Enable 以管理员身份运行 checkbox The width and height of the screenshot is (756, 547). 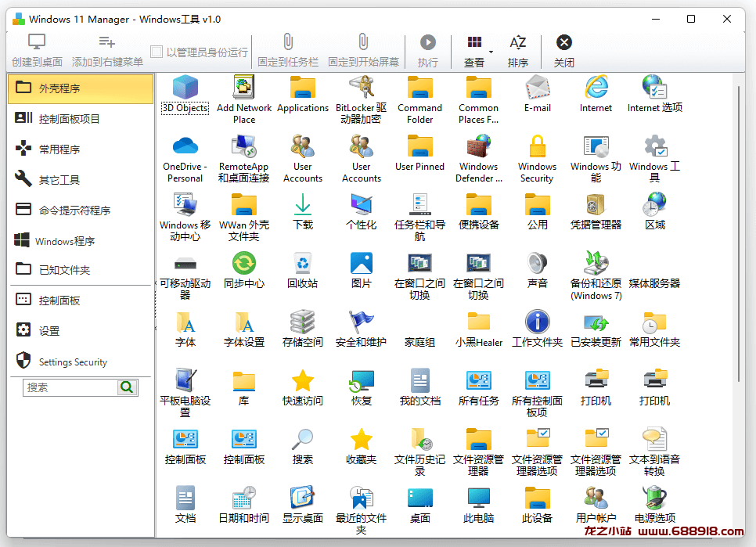tap(157, 52)
